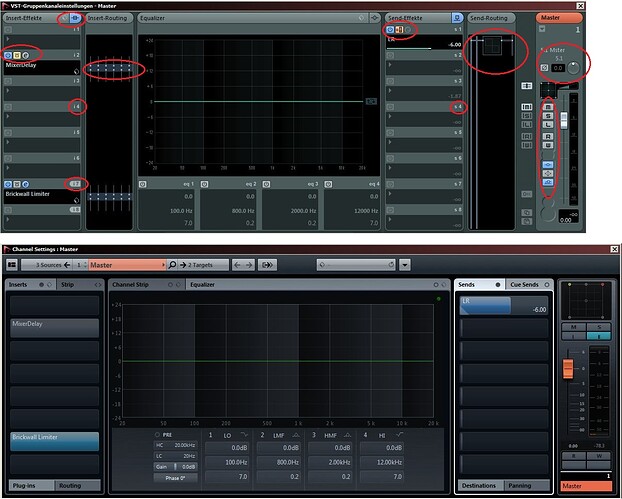The height and width of the screenshot is (499, 622).
Task: Open MixerDelay editor with the e button
Action: tap(26, 55)
